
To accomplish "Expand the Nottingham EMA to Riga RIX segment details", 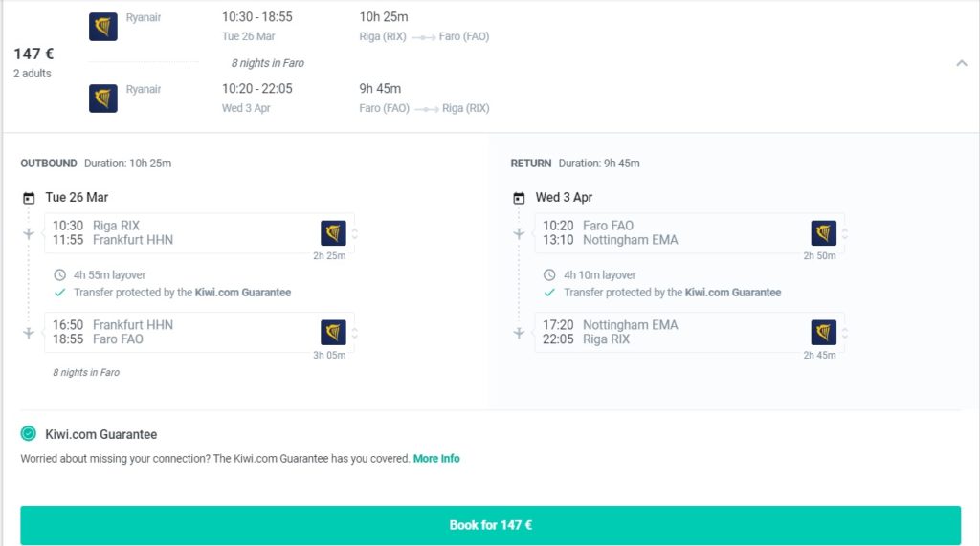I will (845, 333).
